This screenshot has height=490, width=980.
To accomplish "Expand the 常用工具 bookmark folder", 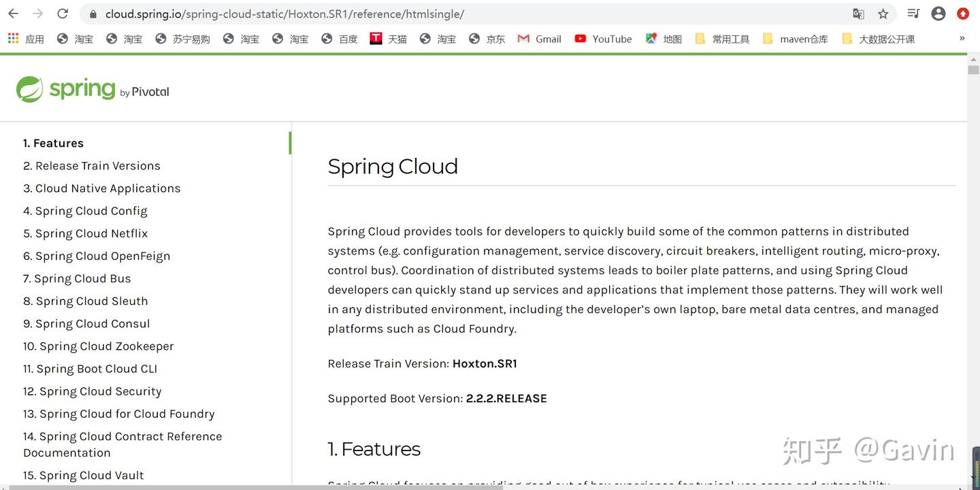I will 722,39.
